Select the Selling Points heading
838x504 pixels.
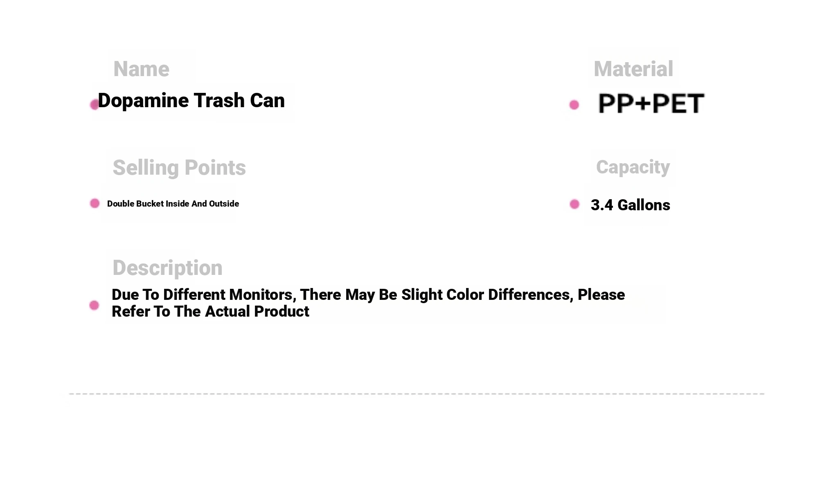(179, 168)
